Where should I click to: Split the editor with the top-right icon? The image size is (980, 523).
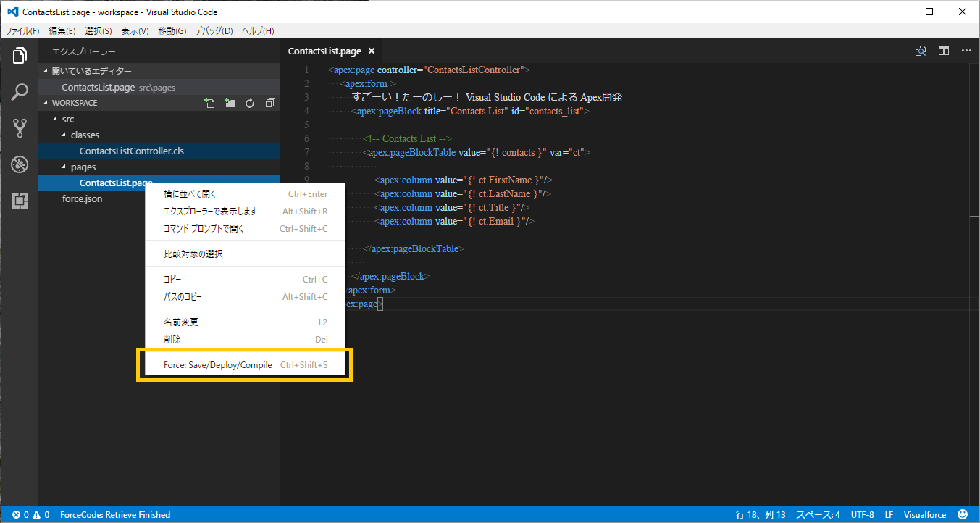(x=944, y=51)
